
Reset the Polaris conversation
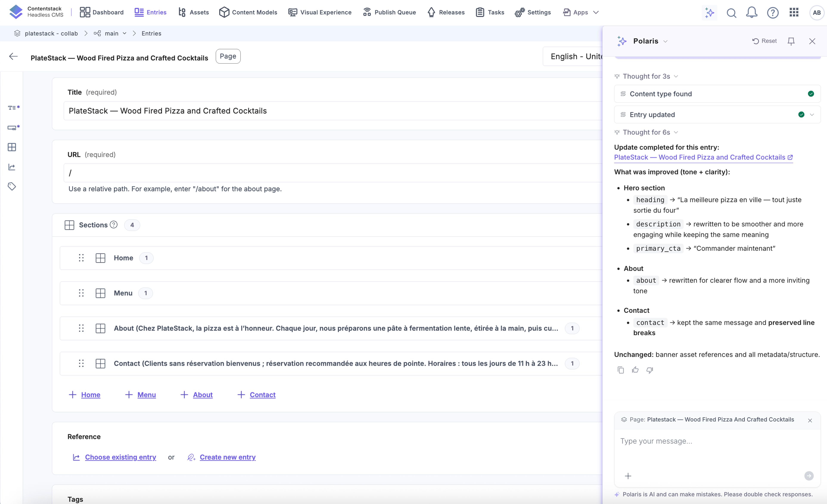click(765, 41)
